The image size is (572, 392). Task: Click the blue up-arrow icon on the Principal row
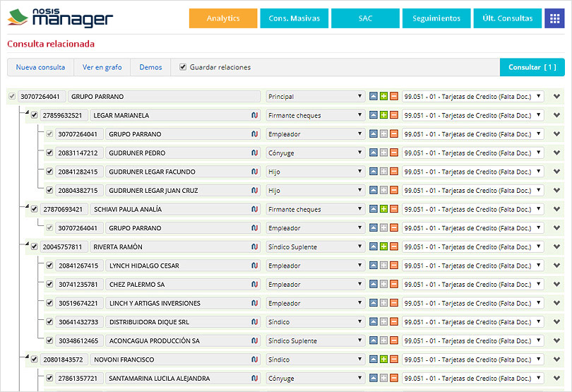[x=373, y=96]
